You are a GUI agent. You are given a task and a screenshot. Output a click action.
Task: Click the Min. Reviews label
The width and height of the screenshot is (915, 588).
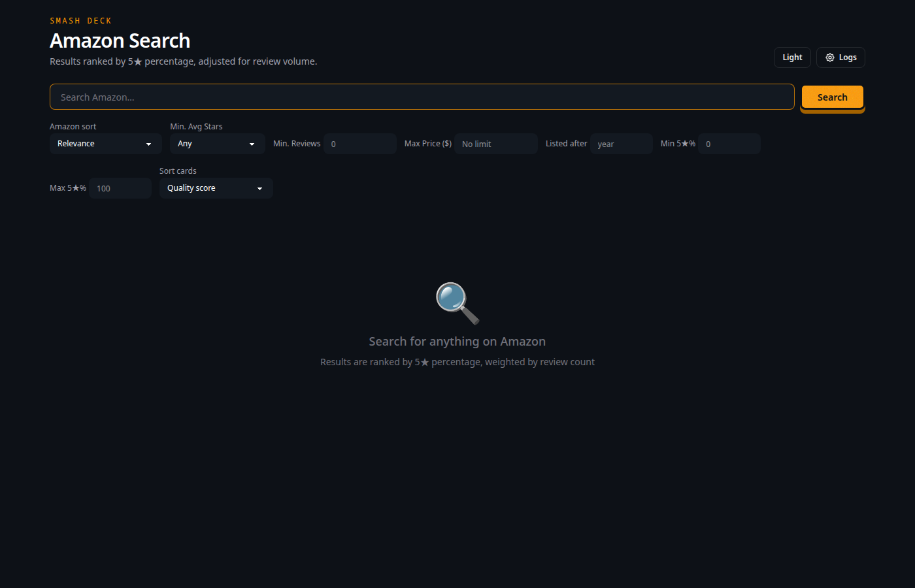coord(297,144)
